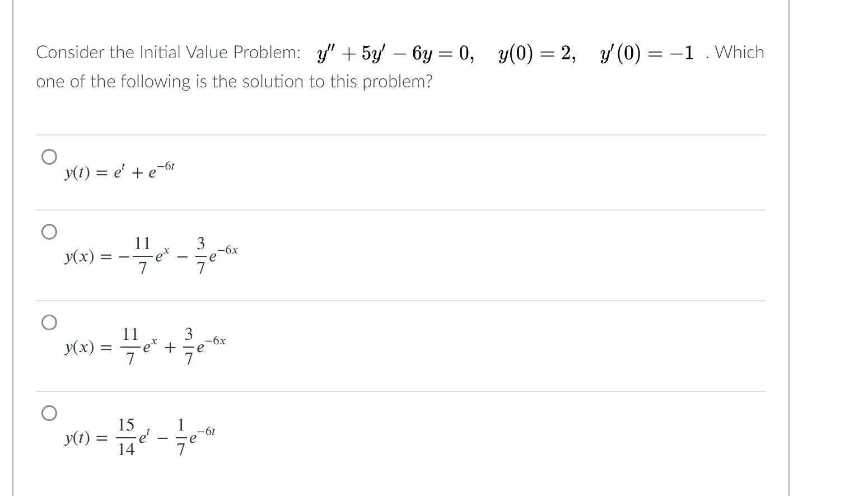
Task: Click the second answer option row
Action: [392, 255]
